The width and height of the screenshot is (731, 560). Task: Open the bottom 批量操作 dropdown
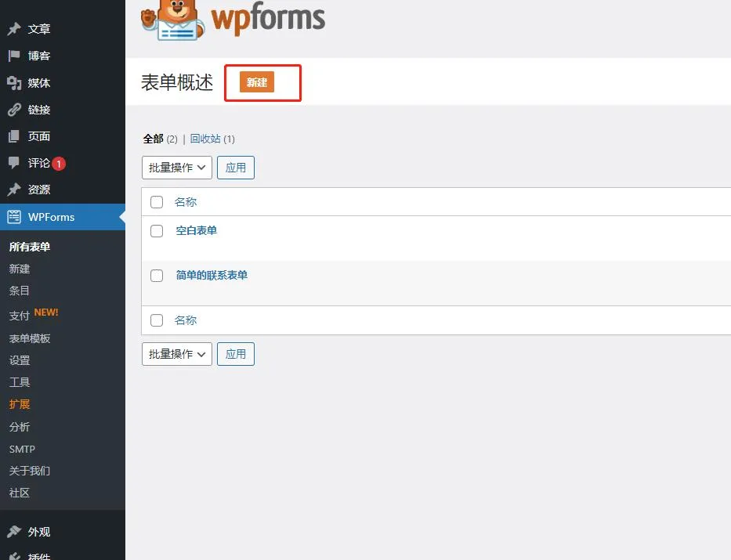[176, 354]
